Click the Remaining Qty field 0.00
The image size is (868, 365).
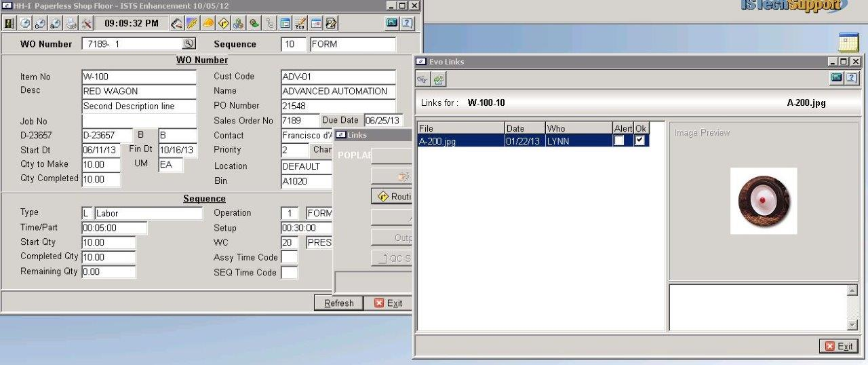108,272
